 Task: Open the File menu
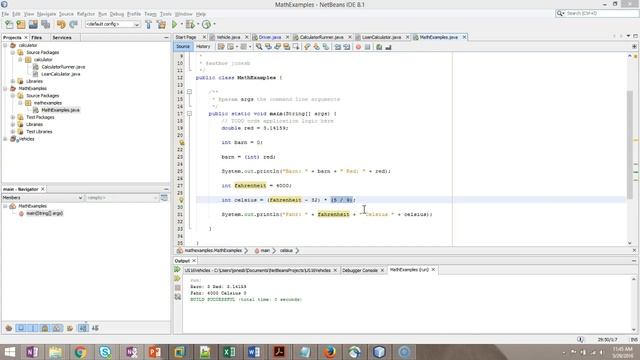point(5,14)
